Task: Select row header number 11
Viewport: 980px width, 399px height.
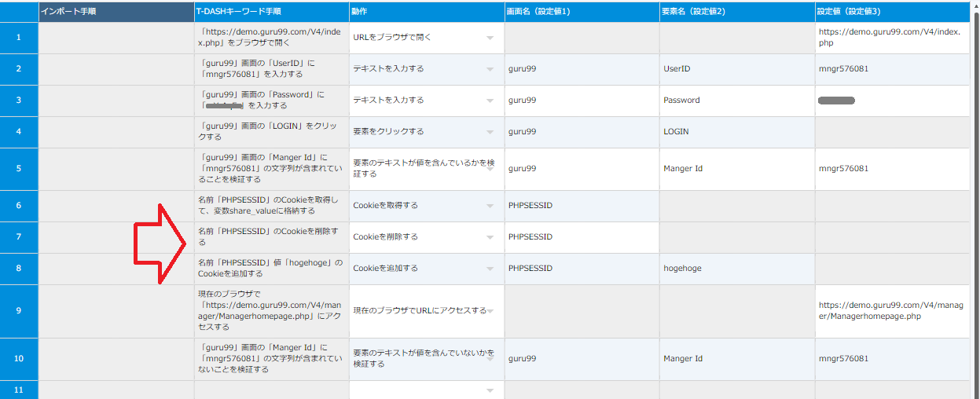Action: (x=19, y=390)
